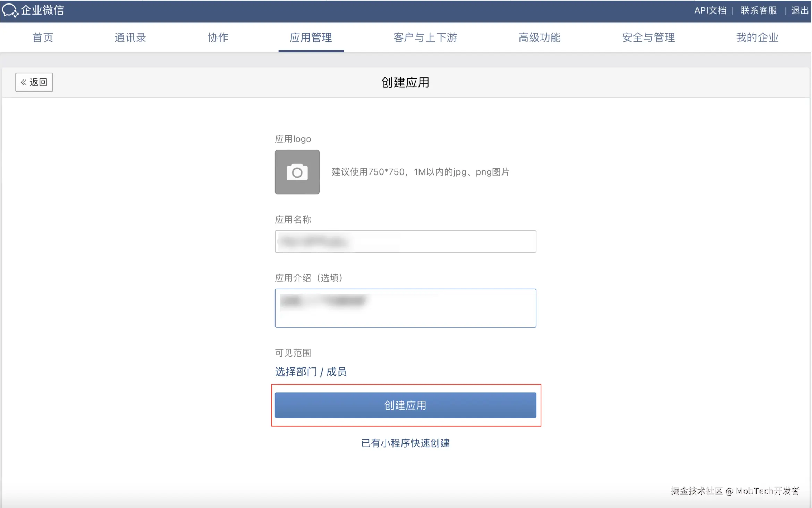Switch to 安全与管理 tab
Image resolution: width=812 pixels, height=508 pixels.
coord(648,37)
